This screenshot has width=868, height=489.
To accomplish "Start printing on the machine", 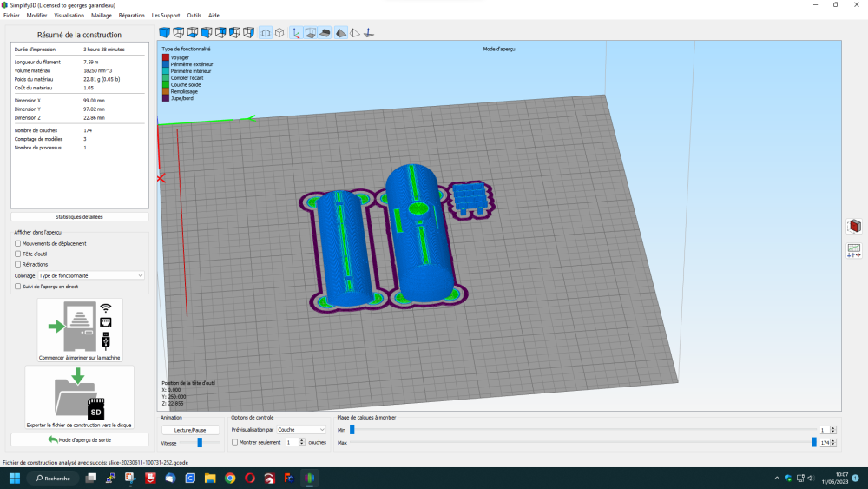I will point(80,331).
